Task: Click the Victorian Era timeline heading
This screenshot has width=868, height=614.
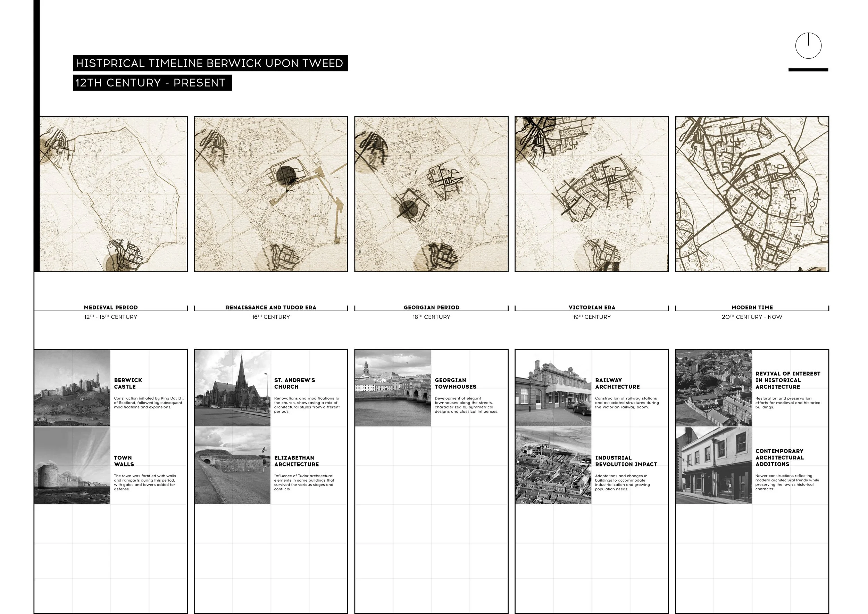Action: 592,307
